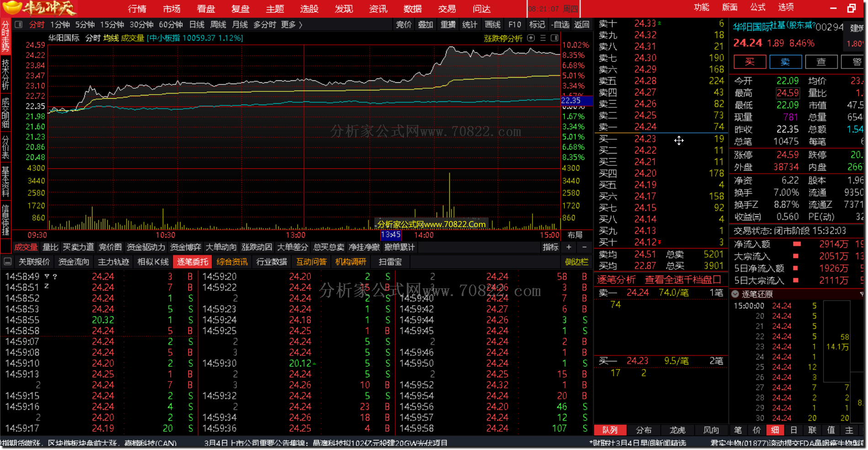
Task: Switch to 日线 daily chart
Action: coord(197,25)
